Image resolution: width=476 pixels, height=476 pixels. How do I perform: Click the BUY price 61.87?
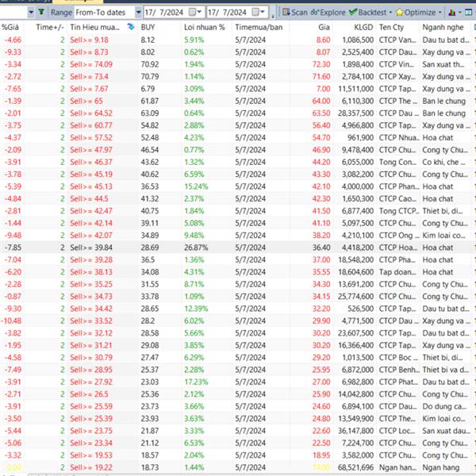coord(150,101)
